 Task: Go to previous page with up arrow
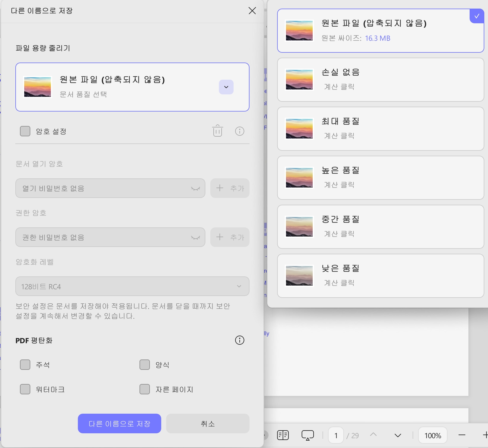click(x=373, y=435)
